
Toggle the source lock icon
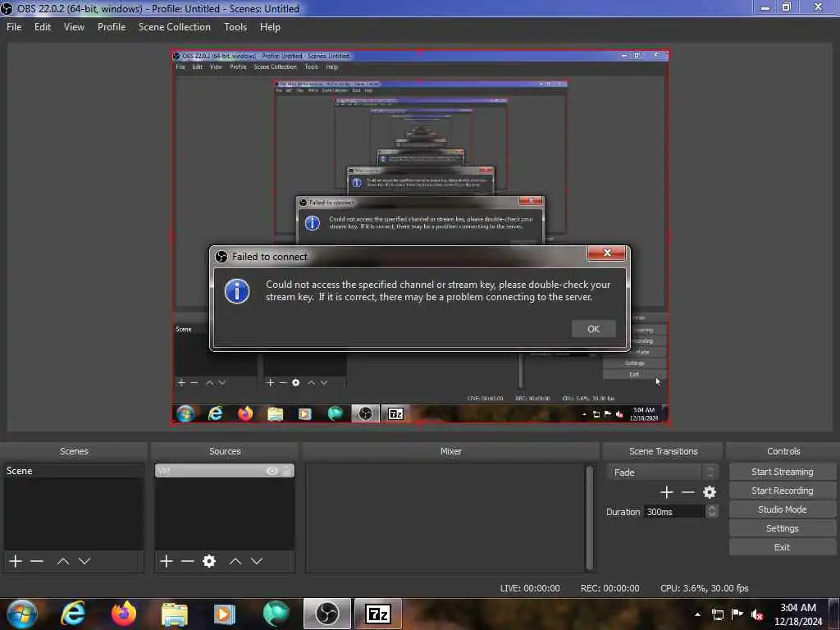click(287, 471)
